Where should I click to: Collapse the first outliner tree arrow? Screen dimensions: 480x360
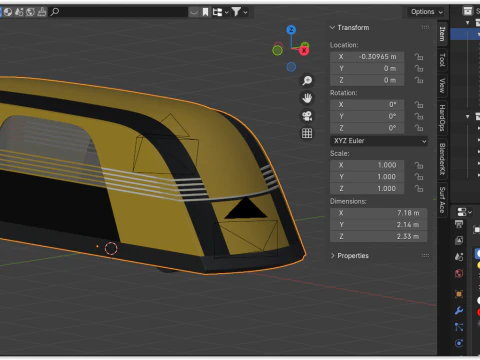point(467,23)
